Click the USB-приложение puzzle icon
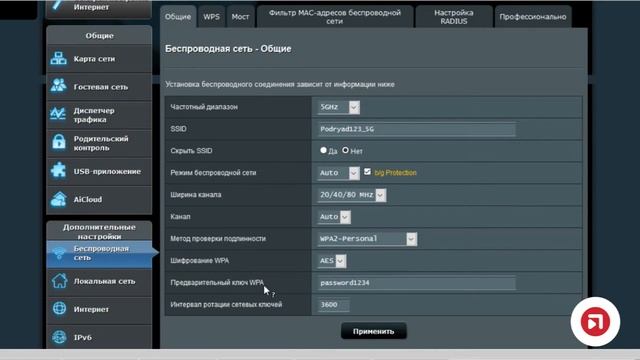This screenshot has width=640, height=360. [58, 170]
